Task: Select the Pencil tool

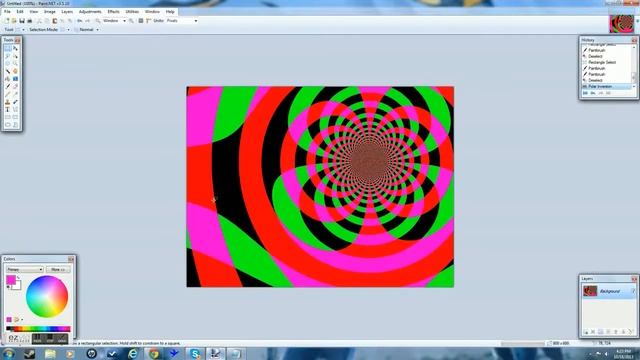Action: tap(7, 94)
